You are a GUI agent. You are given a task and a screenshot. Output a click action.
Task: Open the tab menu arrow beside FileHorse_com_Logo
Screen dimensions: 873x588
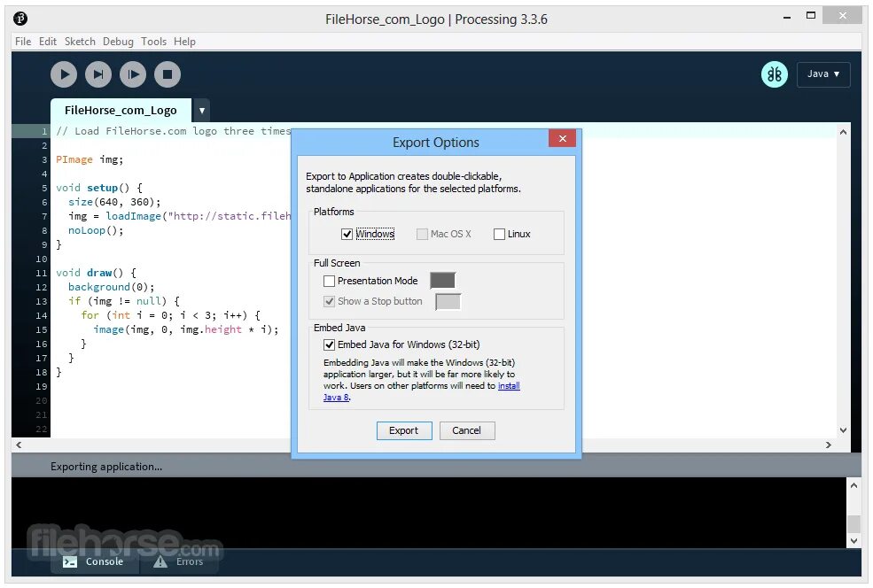(201, 110)
